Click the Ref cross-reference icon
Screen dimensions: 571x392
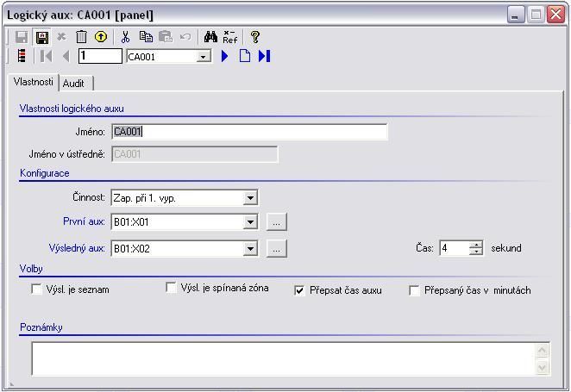230,37
